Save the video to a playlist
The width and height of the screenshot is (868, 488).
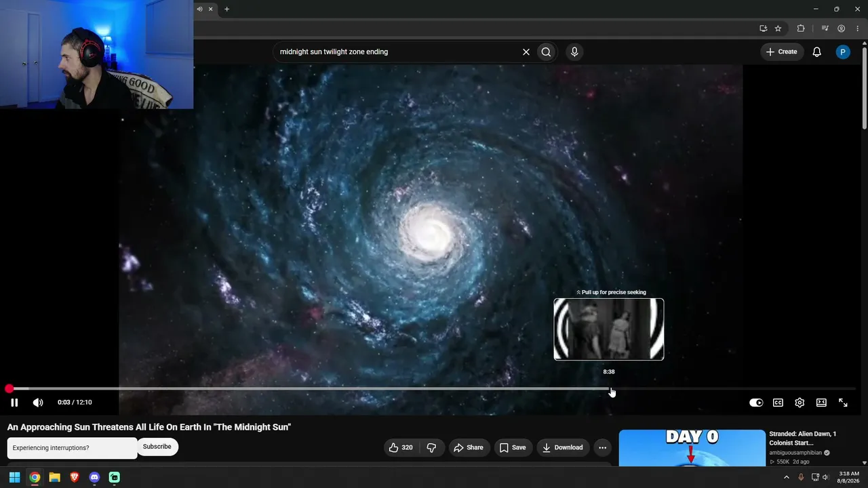[x=513, y=447]
